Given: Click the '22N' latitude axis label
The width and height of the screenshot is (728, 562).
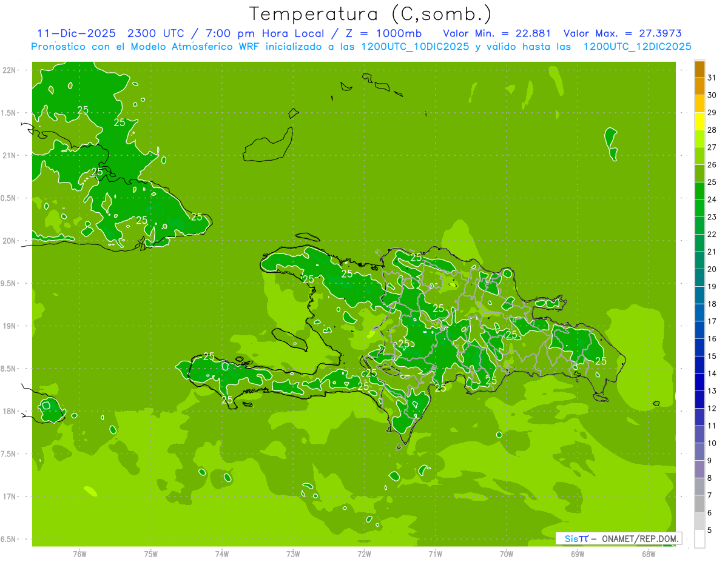Looking at the screenshot, I should click(x=9, y=70).
